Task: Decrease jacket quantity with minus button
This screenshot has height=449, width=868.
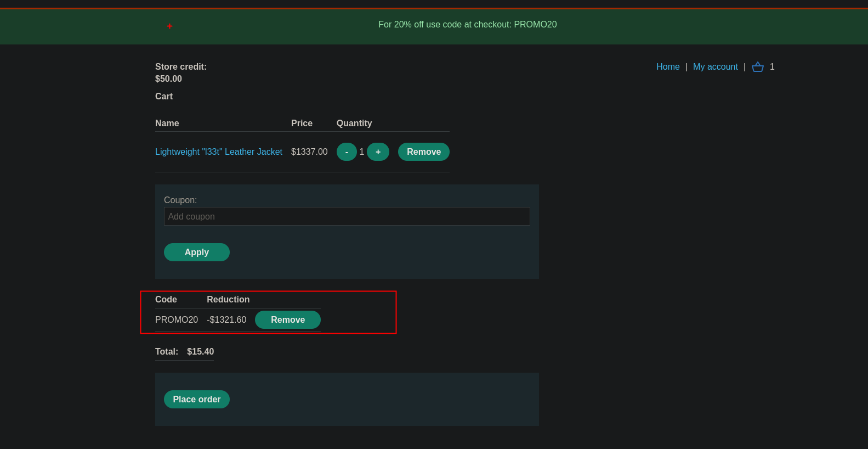Action: [x=347, y=152]
